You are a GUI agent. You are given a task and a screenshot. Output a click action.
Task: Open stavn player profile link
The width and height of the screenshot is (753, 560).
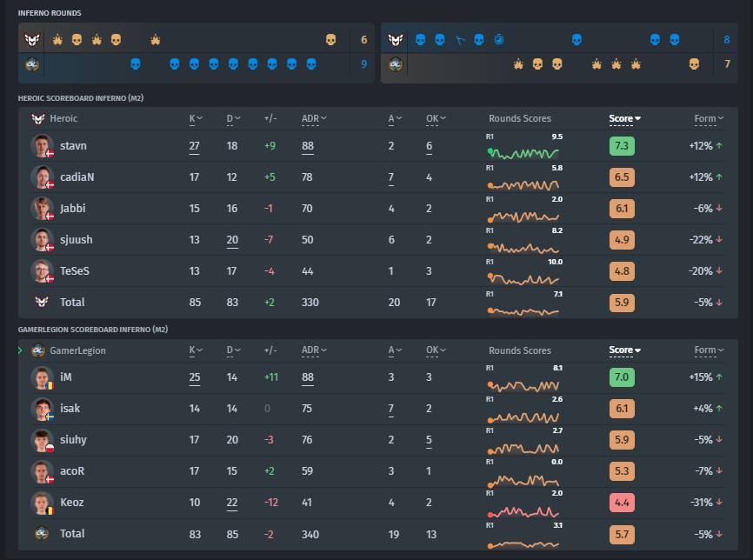coord(73,145)
